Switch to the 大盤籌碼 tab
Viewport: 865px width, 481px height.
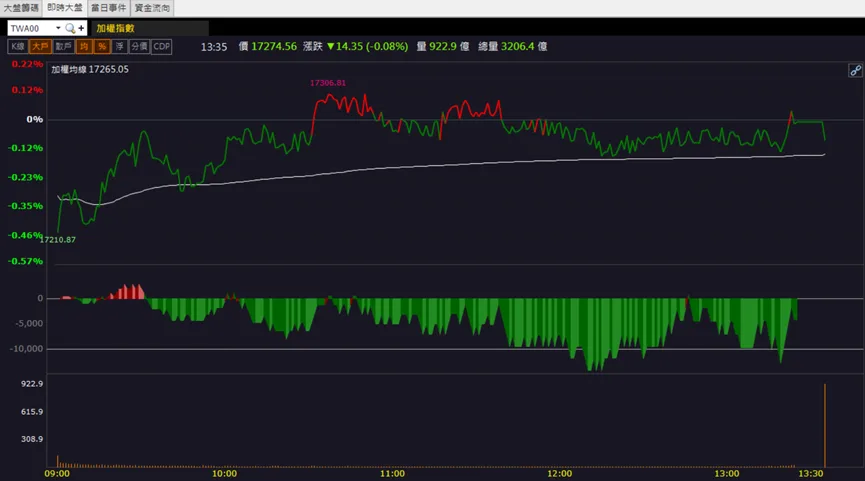[21, 8]
